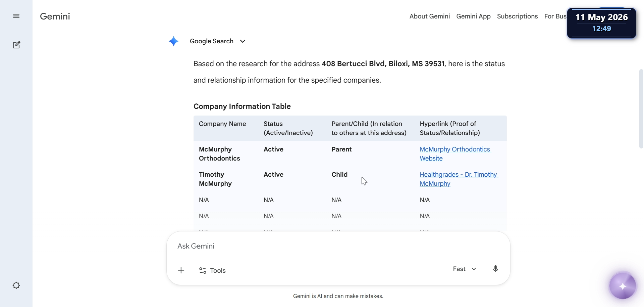Click the Hyperlink (Proof of Status/Relationship) header
Viewport: 644px width, 307px height.
(x=450, y=128)
